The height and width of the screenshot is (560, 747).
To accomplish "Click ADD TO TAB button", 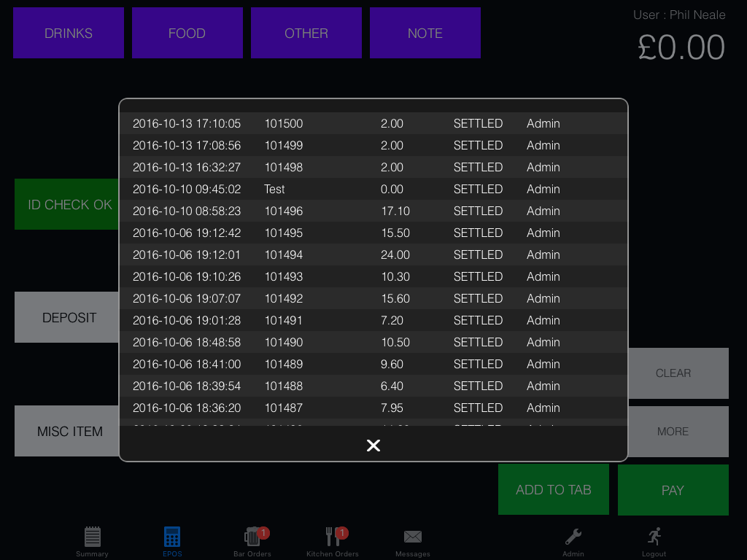I will (x=553, y=490).
